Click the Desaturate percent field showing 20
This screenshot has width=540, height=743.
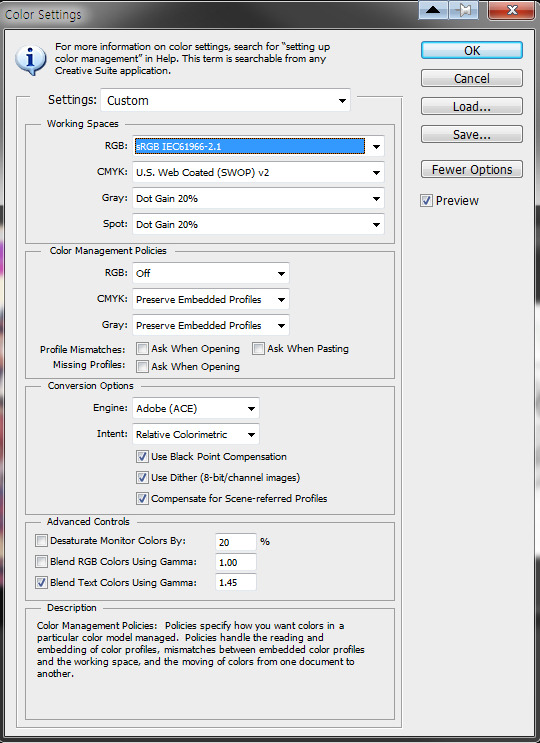pos(236,542)
